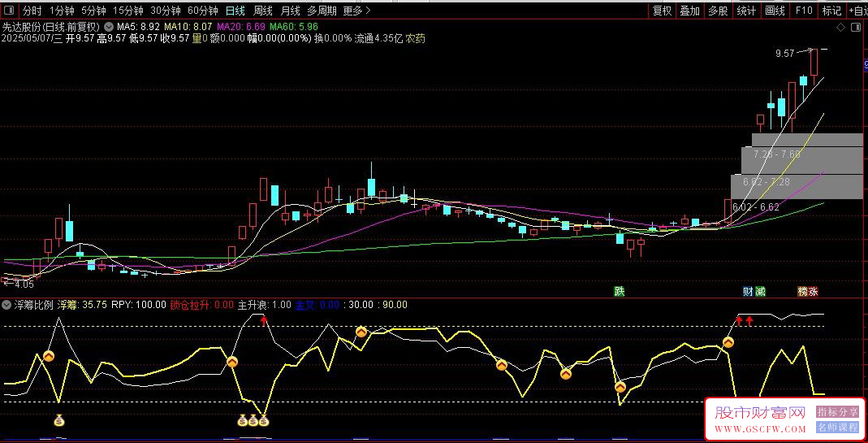Click the 财 marker below chart

click(x=749, y=292)
